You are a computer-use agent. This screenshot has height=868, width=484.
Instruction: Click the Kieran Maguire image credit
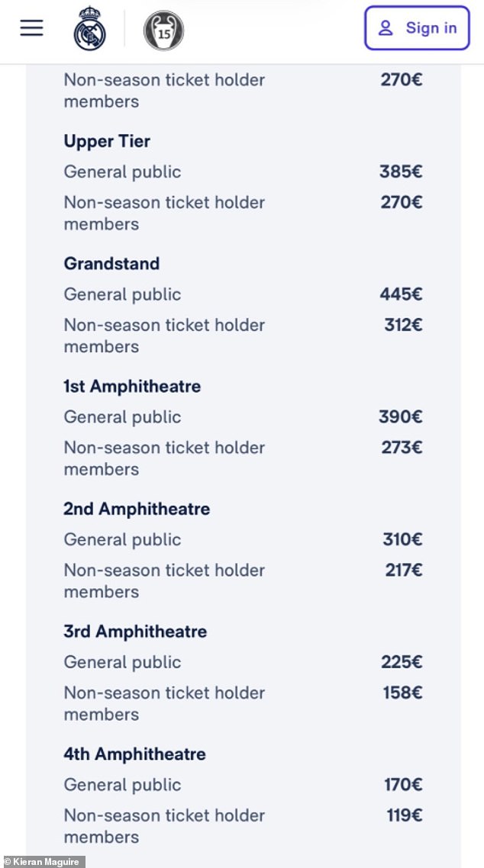coord(43,862)
